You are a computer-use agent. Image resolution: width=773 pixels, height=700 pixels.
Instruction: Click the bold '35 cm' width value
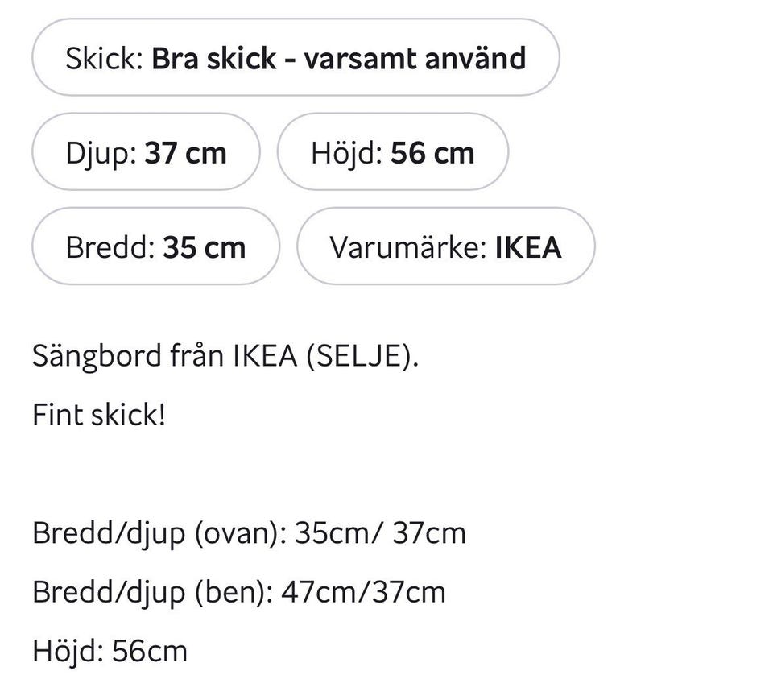(204, 246)
